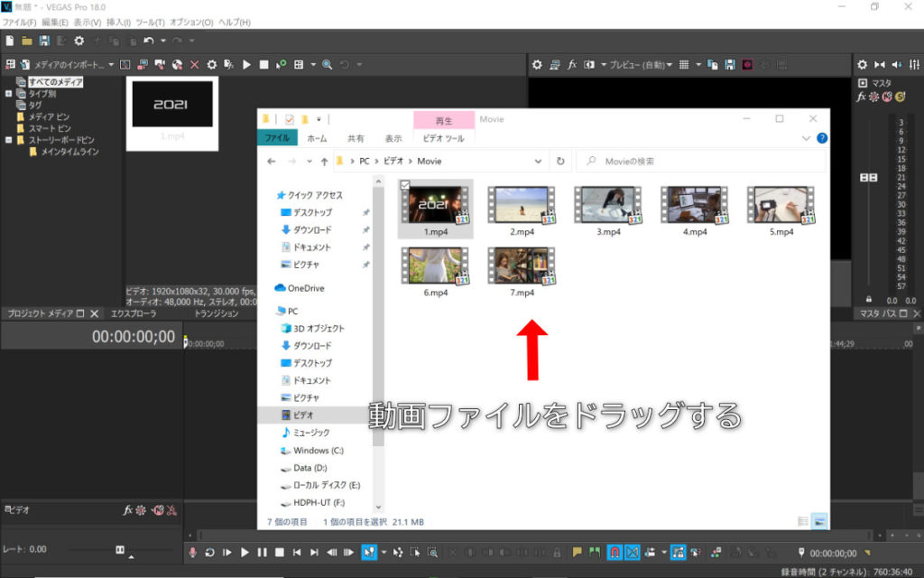The height and width of the screenshot is (578, 924).
Task: Collapse the Storyboard bin tree node
Action: tap(9, 140)
